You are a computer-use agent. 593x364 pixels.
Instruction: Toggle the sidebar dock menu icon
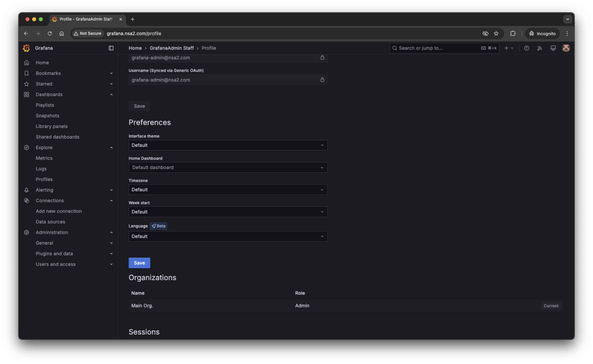[x=111, y=48]
